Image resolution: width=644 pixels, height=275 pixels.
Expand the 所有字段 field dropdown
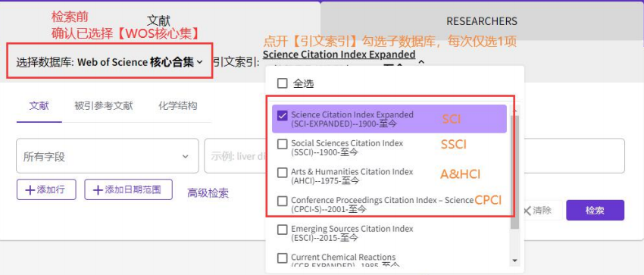[107, 156]
